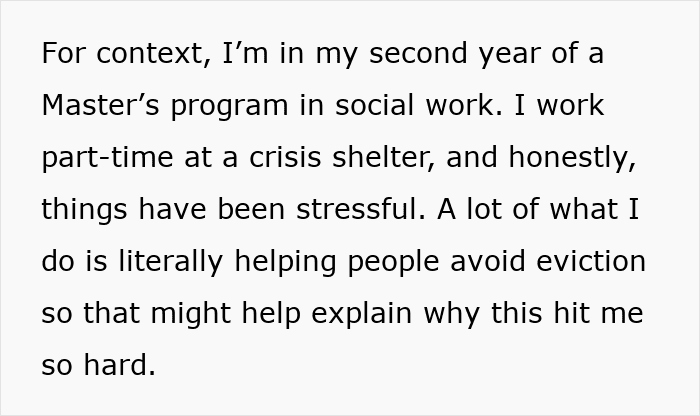Screen dimensions: 700x416
Task: Click the word "shelter"
Action: [382, 158]
